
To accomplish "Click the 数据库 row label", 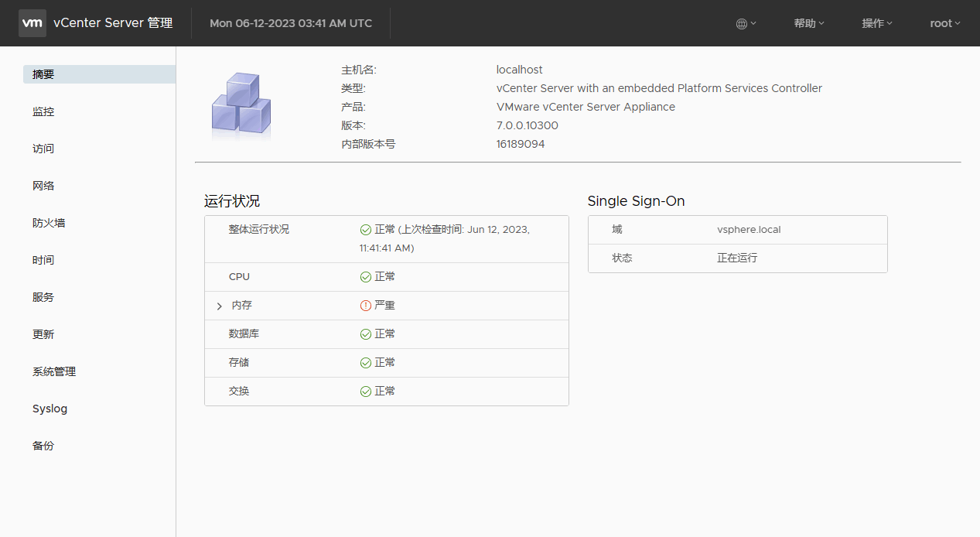I will click(244, 334).
